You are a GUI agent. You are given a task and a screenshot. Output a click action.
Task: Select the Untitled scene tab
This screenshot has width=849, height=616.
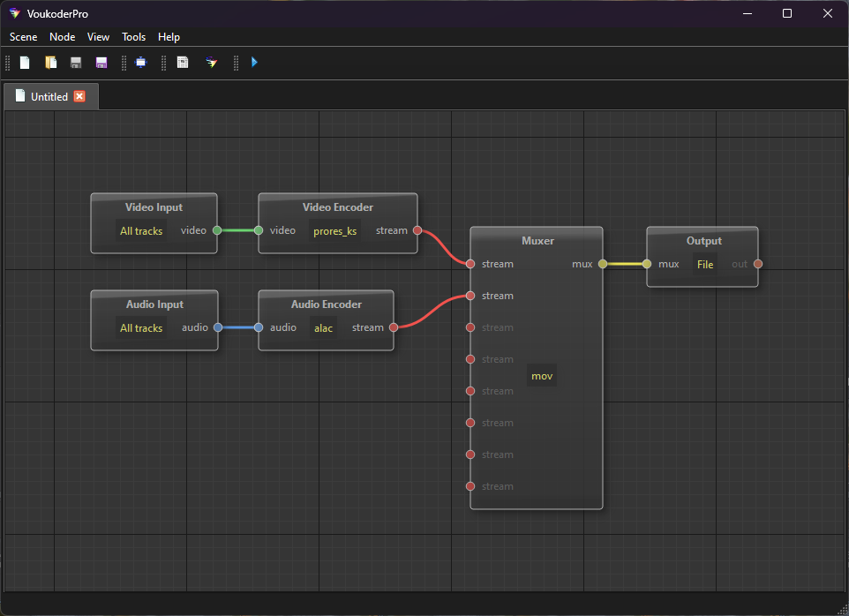click(49, 97)
